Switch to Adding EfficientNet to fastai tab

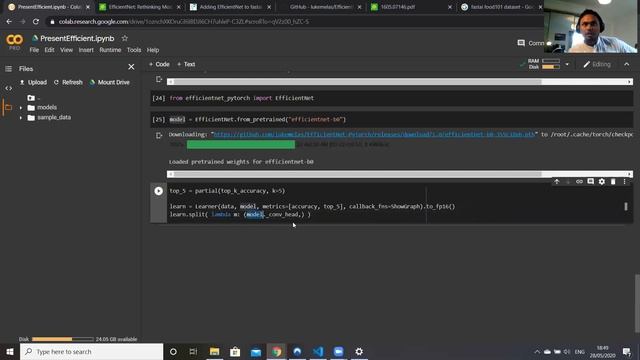(230, 7)
